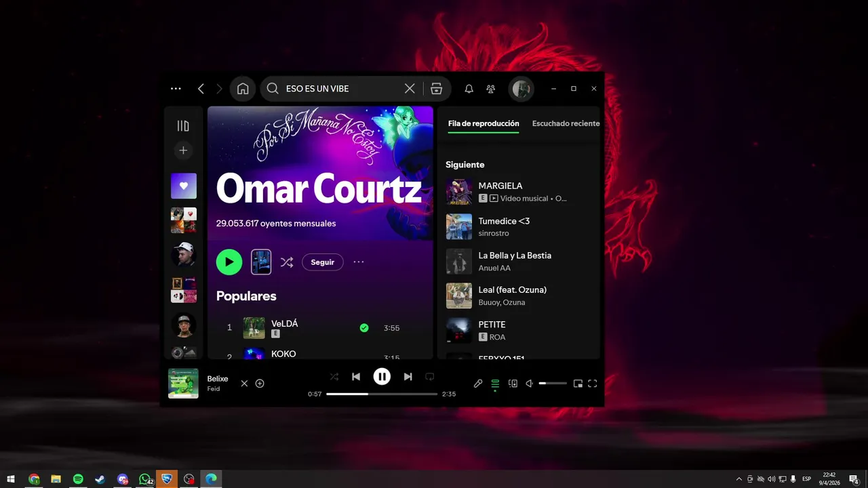Pause the current song

pyautogui.click(x=382, y=377)
